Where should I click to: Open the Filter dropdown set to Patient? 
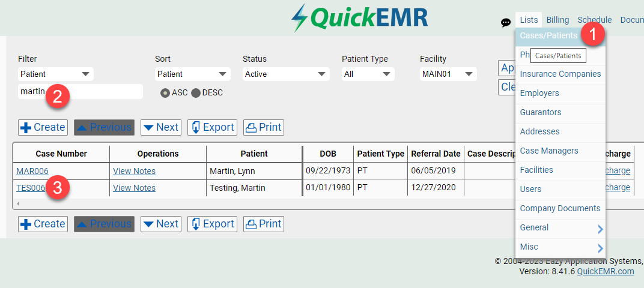coord(56,74)
